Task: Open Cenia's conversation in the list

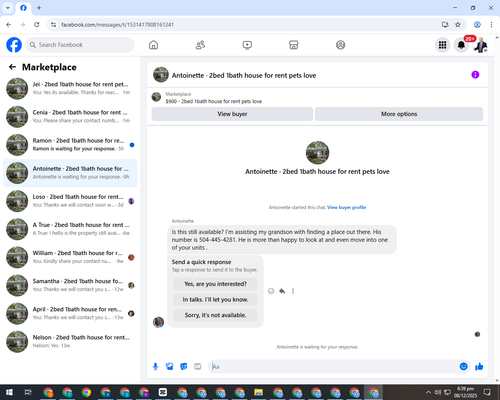Action: click(70, 117)
